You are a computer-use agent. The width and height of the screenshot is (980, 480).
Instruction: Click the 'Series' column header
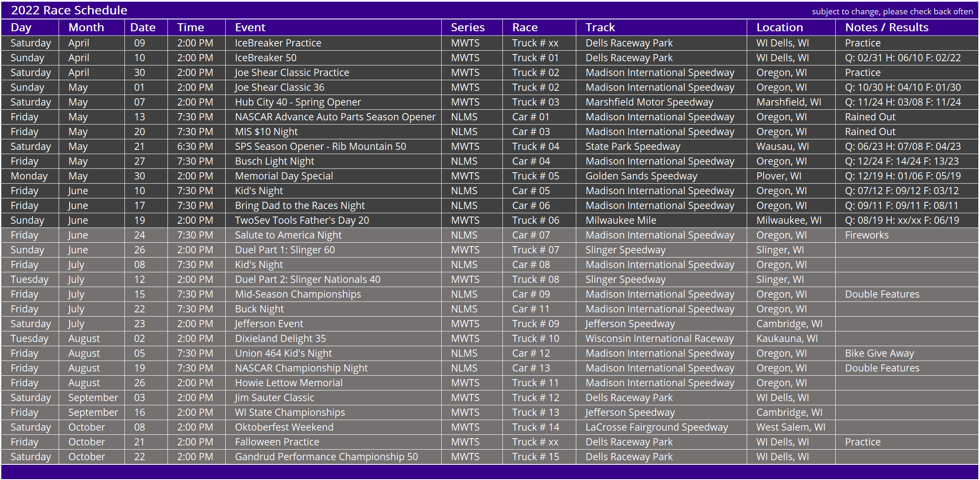point(468,27)
